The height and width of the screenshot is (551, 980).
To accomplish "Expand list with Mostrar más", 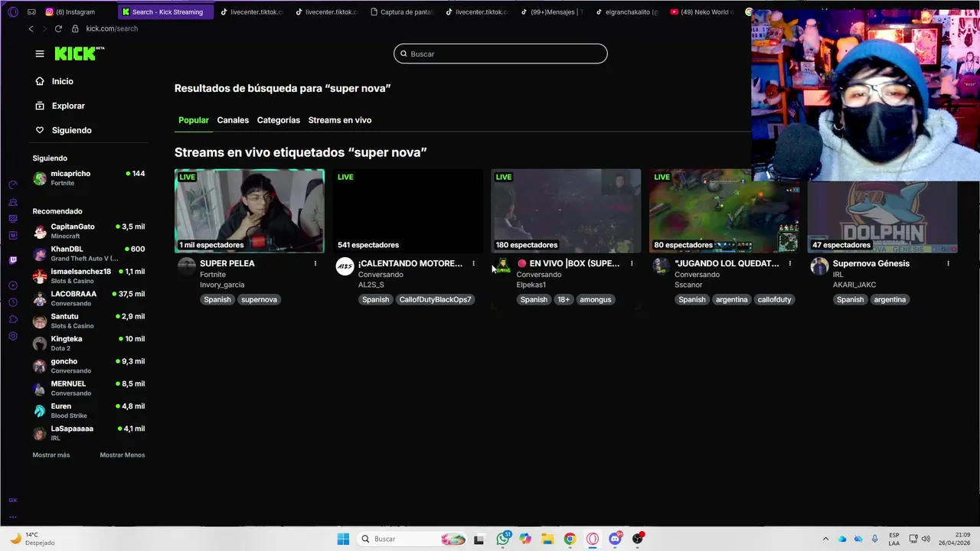I will click(x=51, y=455).
